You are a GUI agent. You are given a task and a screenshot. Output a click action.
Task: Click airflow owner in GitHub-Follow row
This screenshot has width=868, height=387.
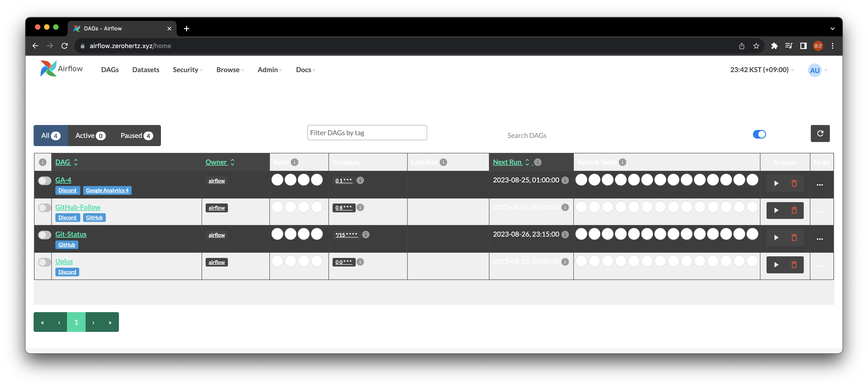click(217, 208)
